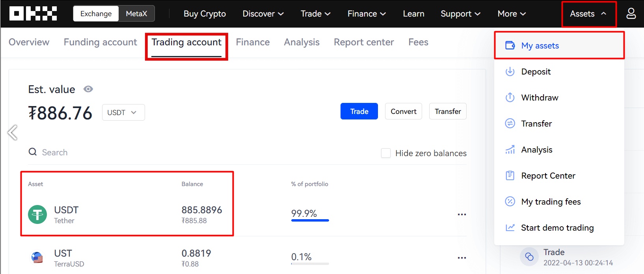Select Analysis in Assets menu

click(x=559, y=149)
